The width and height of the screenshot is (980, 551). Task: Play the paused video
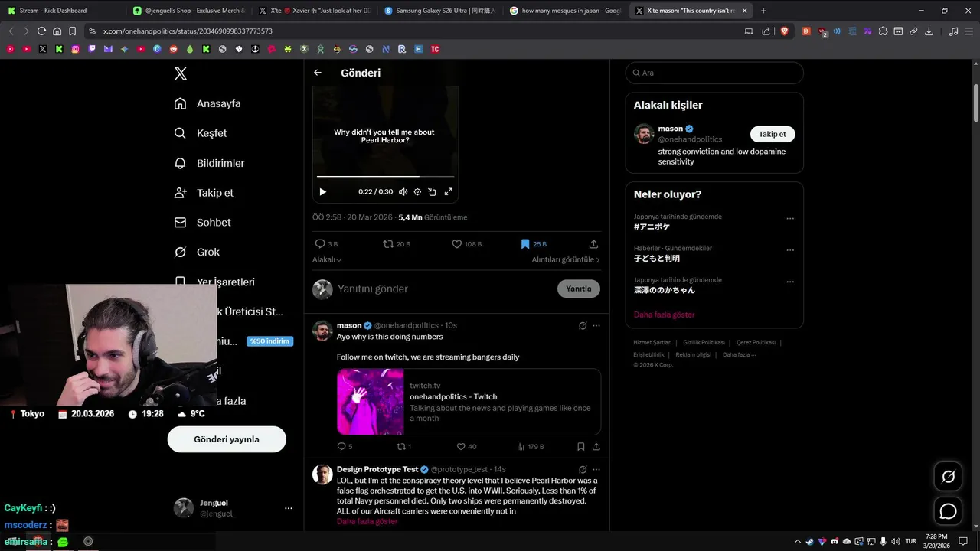click(x=322, y=192)
